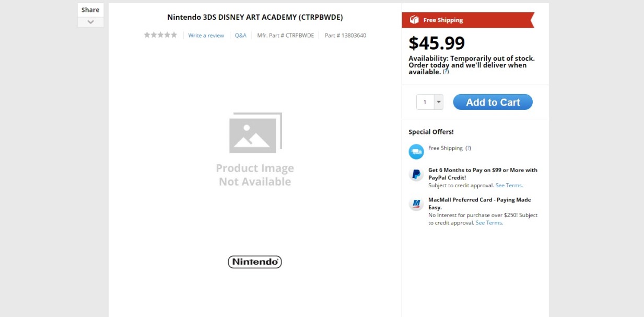The image size is (644, 317).
Task: Open See Terms for MacMall Preferred Card
Action: click(489, 223)
